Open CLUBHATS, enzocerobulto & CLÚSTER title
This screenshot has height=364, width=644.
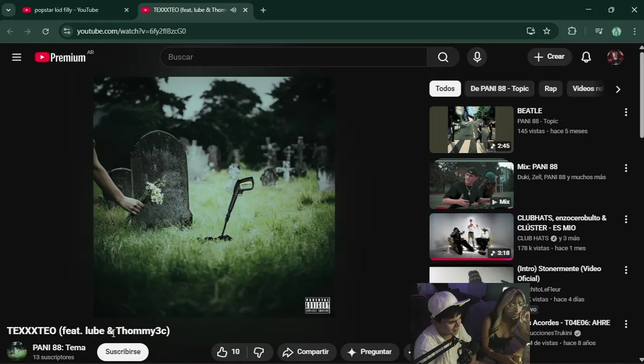point(562,223)
